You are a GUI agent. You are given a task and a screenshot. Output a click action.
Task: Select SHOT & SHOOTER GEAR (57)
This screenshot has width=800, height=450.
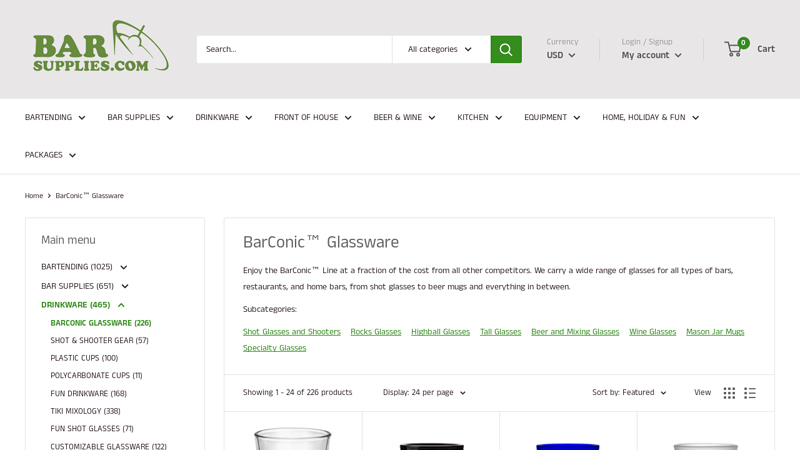[99, 340]
